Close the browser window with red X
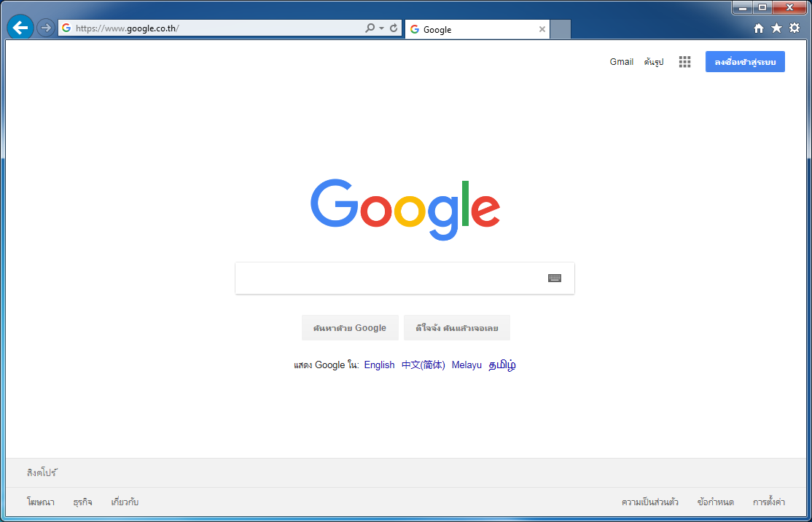The image size is (812, 522). [789, 8]
